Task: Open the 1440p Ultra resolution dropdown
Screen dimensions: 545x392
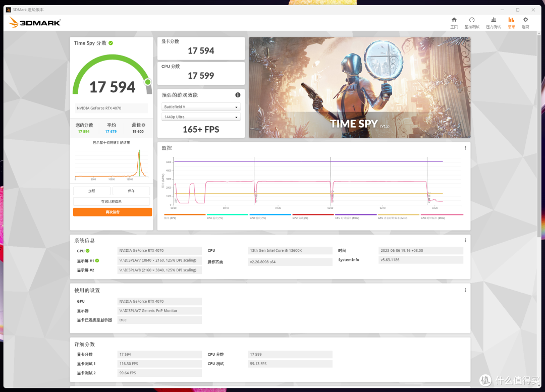Action: 201,117
